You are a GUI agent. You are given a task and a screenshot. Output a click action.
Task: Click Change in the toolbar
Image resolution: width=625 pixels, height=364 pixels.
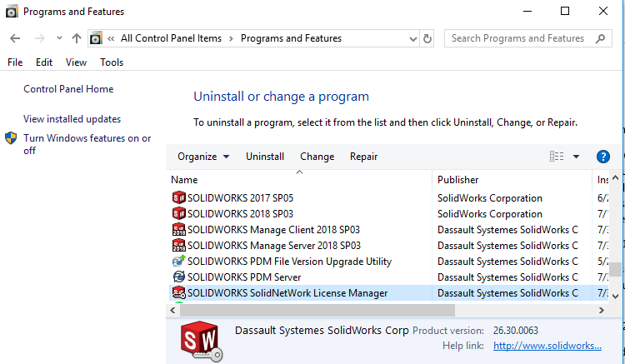pyautogui.click(x=317, y=157)
